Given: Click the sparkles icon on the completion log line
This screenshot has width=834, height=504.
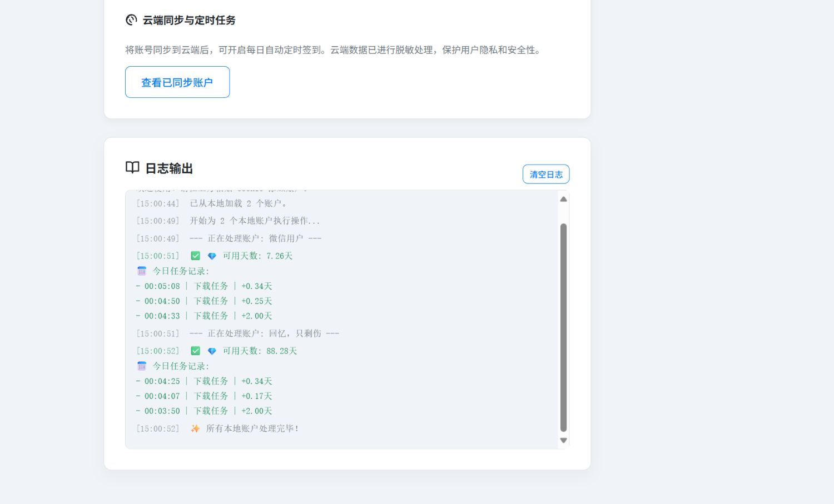Looking at the screenshot, I should 195,428.
